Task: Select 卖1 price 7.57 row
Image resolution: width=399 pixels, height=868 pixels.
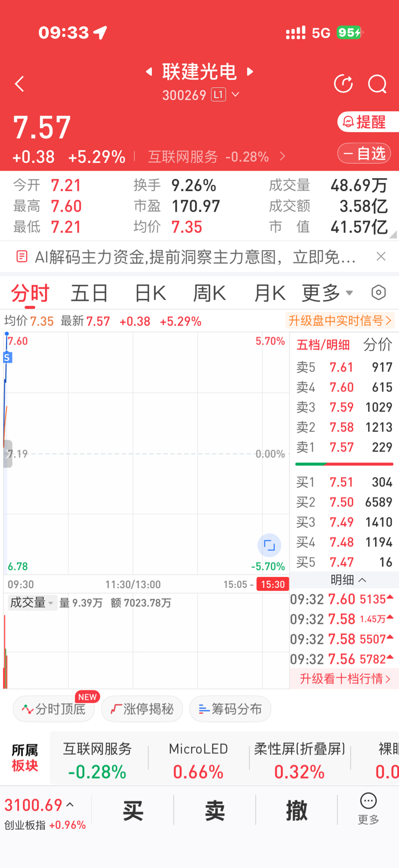Action: tap(344, 448)
